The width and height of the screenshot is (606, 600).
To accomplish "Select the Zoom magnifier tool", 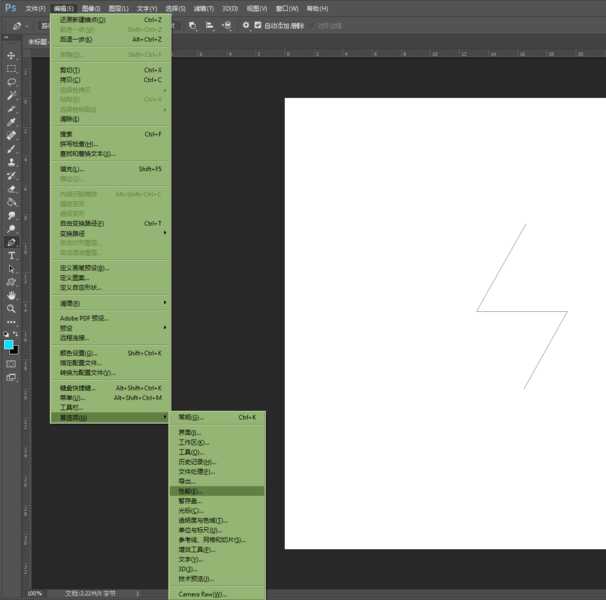I will [12, 309].
